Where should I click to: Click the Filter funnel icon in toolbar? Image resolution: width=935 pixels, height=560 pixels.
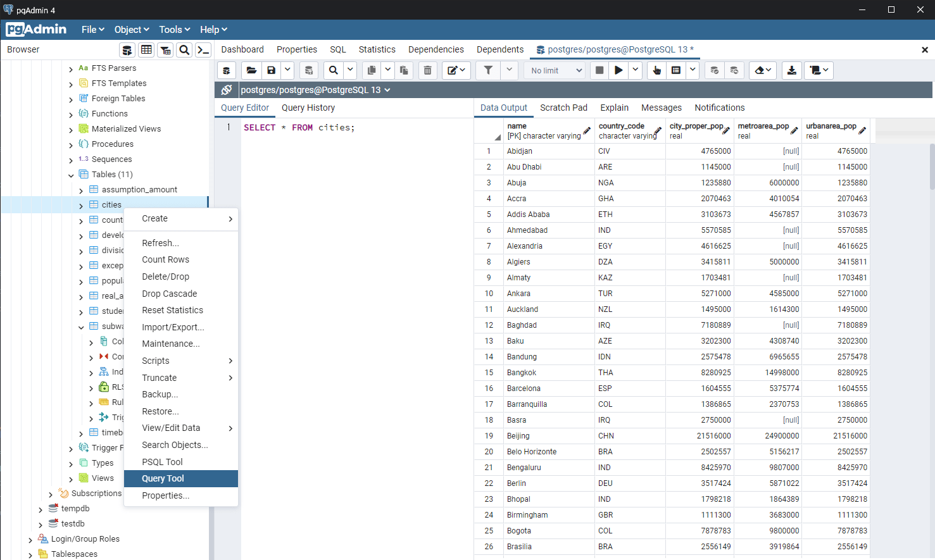point(488,70)
